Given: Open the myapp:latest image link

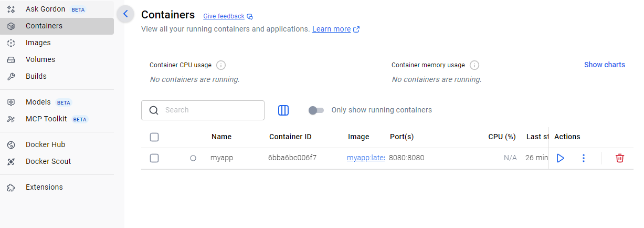Looking at the screenshot, I should click(x=366, y=158).
